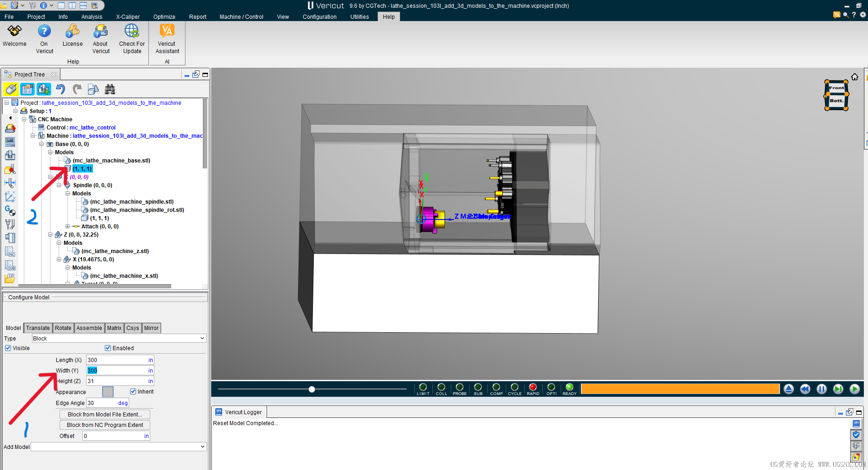Image resolution: width=868 pixels, height=470 pixels.
Task: Click the Front/Bottom view cube
Action: (x=836, y=95)
